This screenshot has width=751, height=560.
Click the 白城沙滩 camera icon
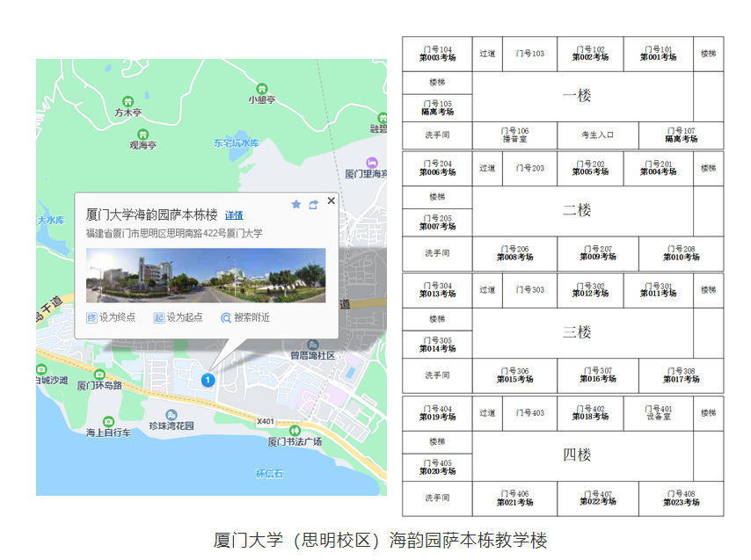[41, 369]
